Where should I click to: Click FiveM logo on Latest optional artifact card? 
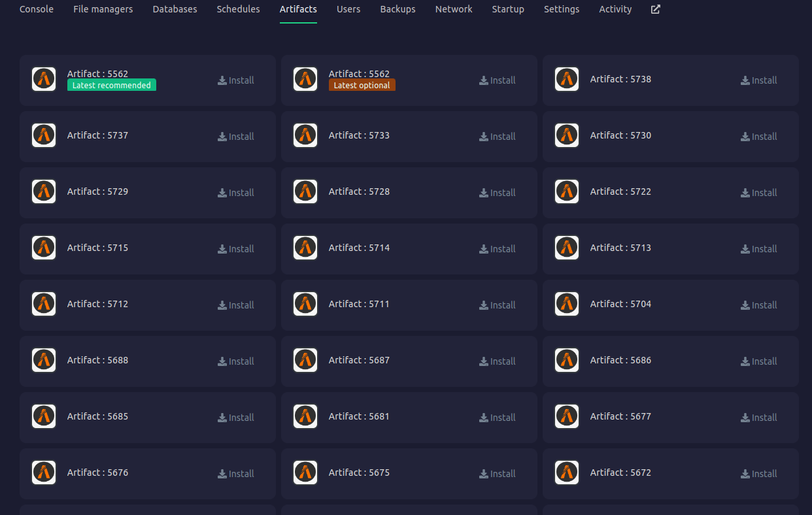point(305,79)
